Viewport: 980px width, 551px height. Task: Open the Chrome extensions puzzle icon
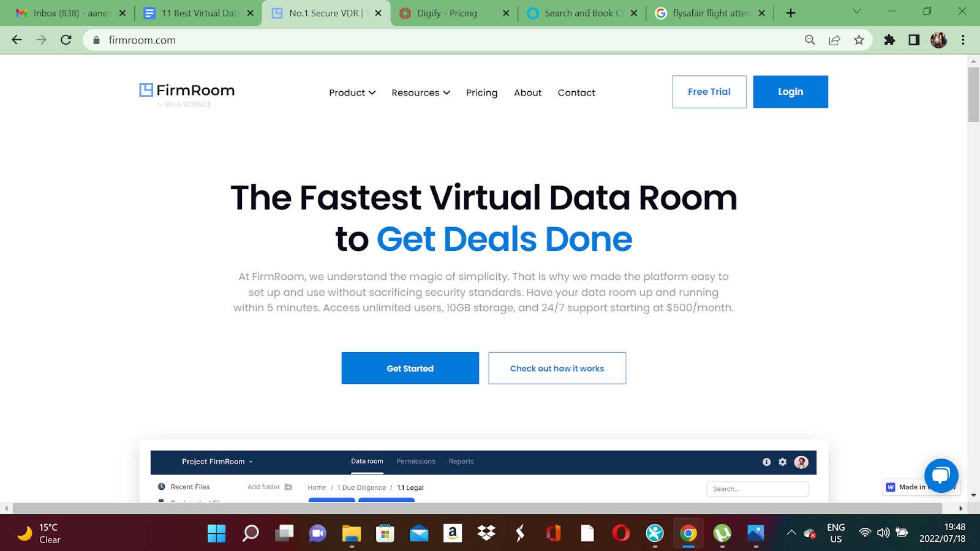point(889,40)
